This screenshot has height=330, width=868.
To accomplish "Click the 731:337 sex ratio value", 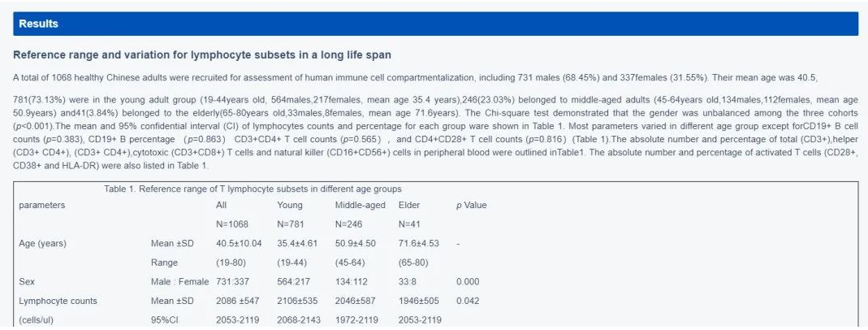I will click(x=232, y=281).
